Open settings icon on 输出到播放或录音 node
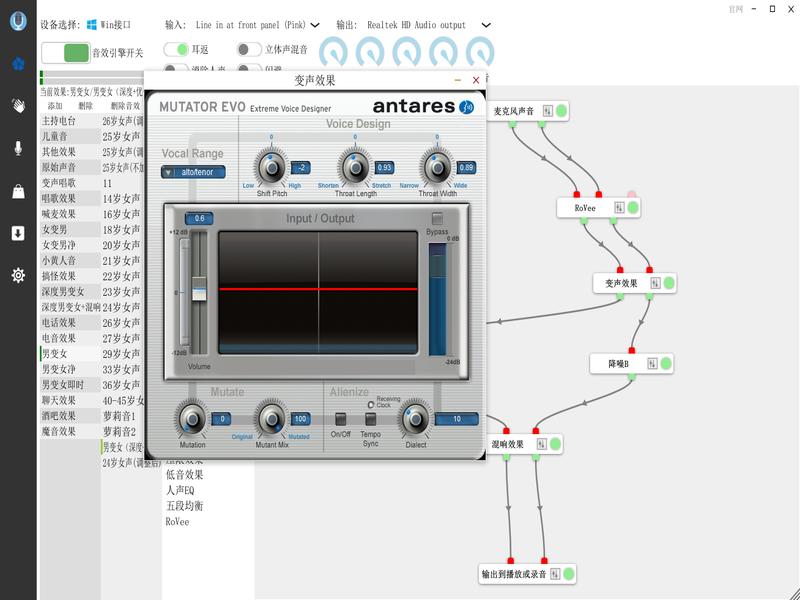Viewport: 800px width, 600px height. point(555,574)
